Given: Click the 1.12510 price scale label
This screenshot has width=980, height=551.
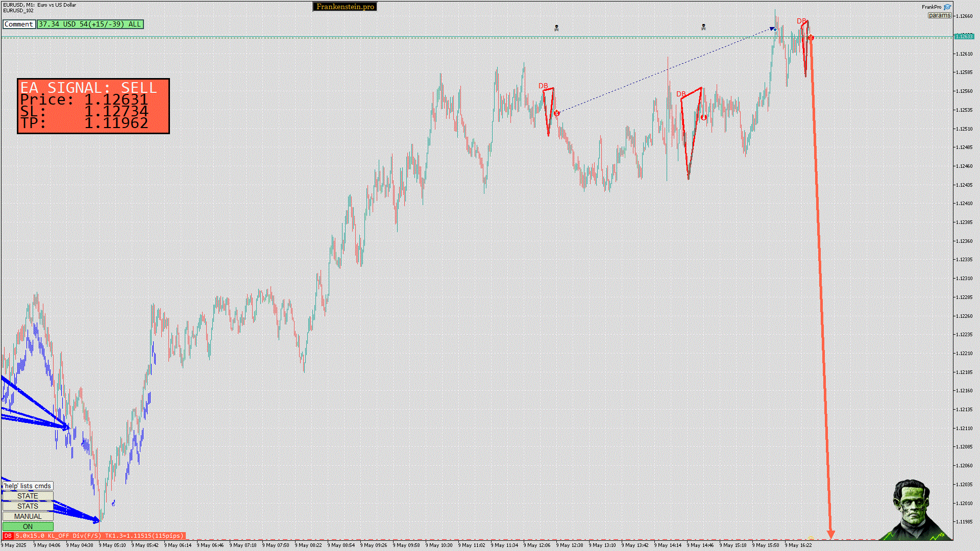Looking at the screenshot, I should [x=964, y=129].
